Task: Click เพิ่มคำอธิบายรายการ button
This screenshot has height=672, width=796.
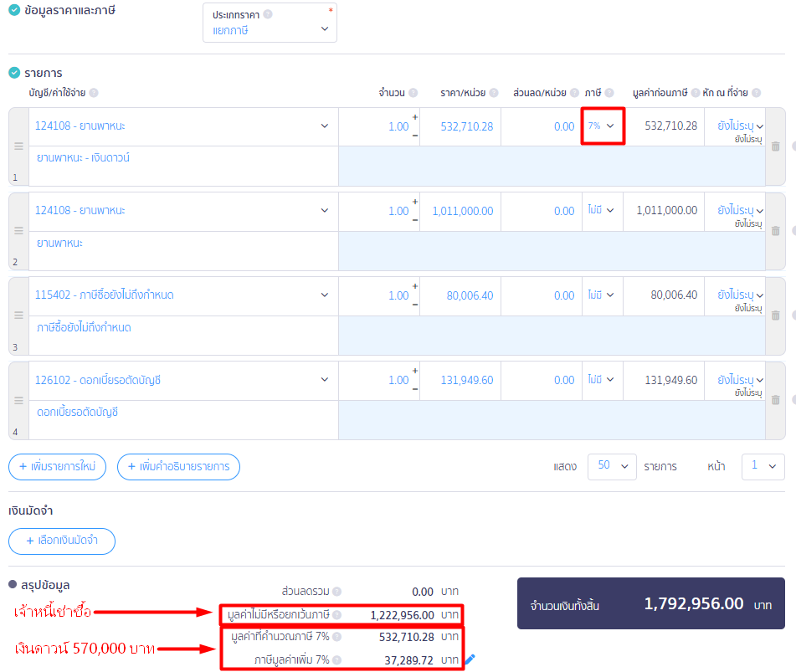Action: pyautogui.click(x=178, y=467)
